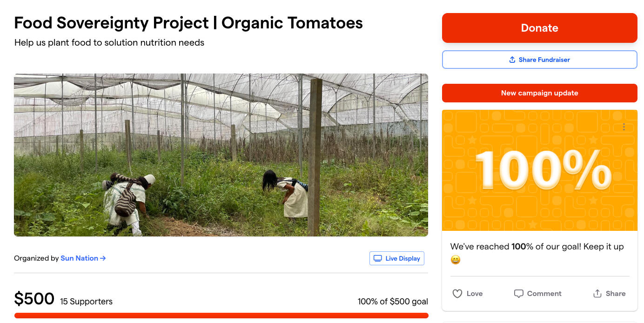
Task: Click the Food Sovereignty Project title
Action: pos(188,23)
